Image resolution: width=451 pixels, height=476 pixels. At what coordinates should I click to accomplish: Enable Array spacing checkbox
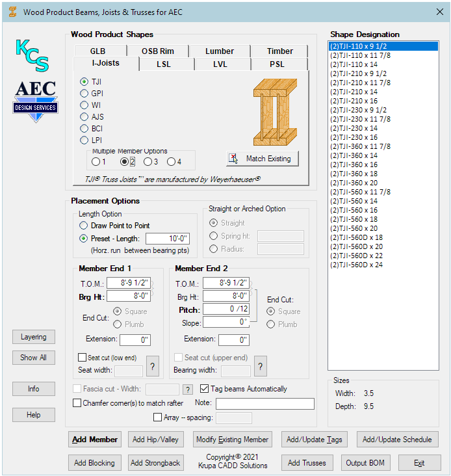coord(157,417)
